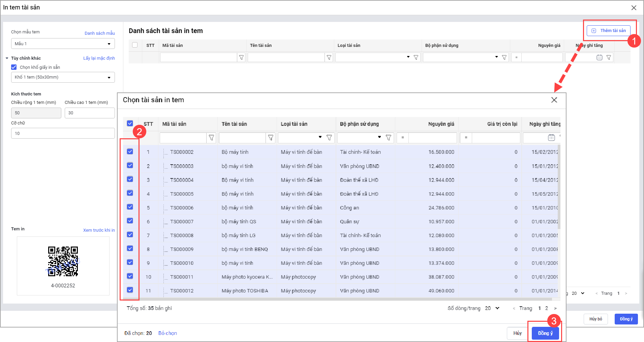The width and height of the screenshot is (644, 342).
Task: Open calendar picker for Ngày ghi tăng in popup
Action: pos(551,138)
